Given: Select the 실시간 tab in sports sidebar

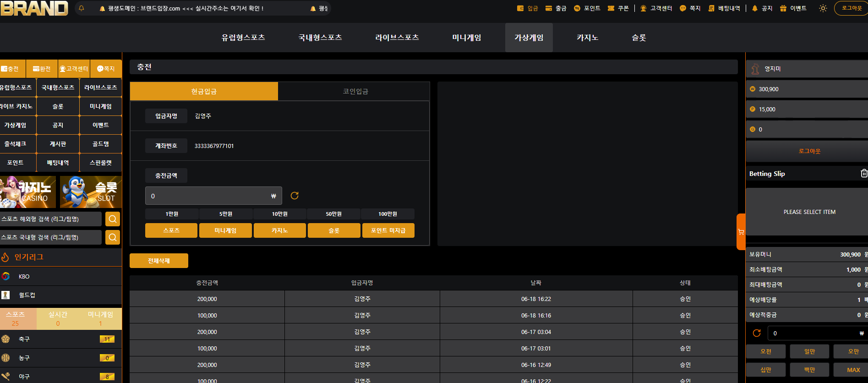Looking at the screenshot, I should [58, 318].
